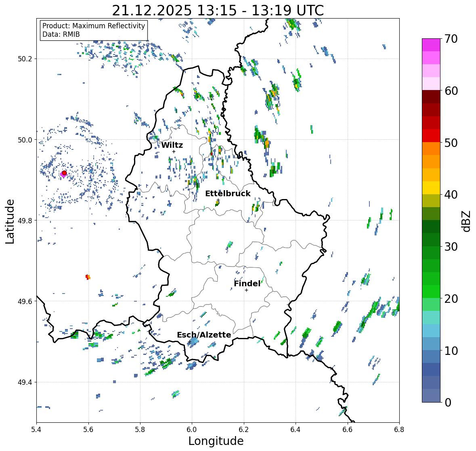Click the 'Latitude' axis label

click(x=10, y=221)
